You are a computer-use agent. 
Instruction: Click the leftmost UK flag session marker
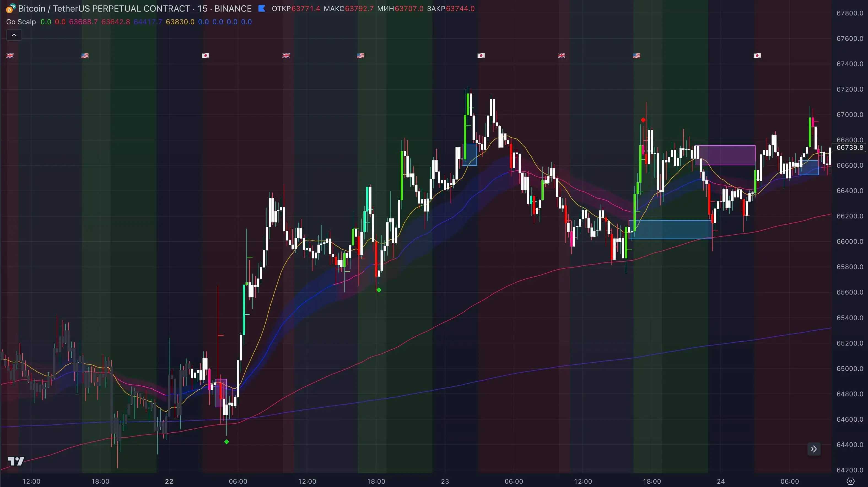pyautogui.click(x=10, y=55)
